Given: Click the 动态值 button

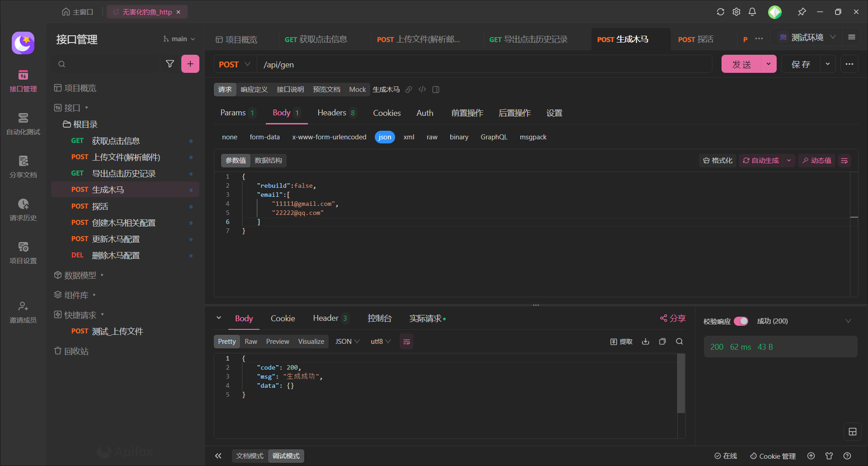Looking at the screenshot, I should point(816,161).
